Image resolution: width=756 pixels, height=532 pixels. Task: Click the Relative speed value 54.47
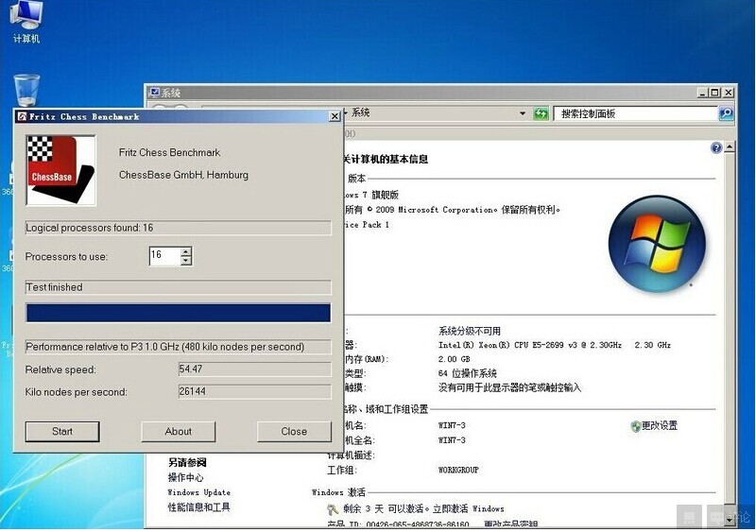pyautogui.click(x=254, y=369)
